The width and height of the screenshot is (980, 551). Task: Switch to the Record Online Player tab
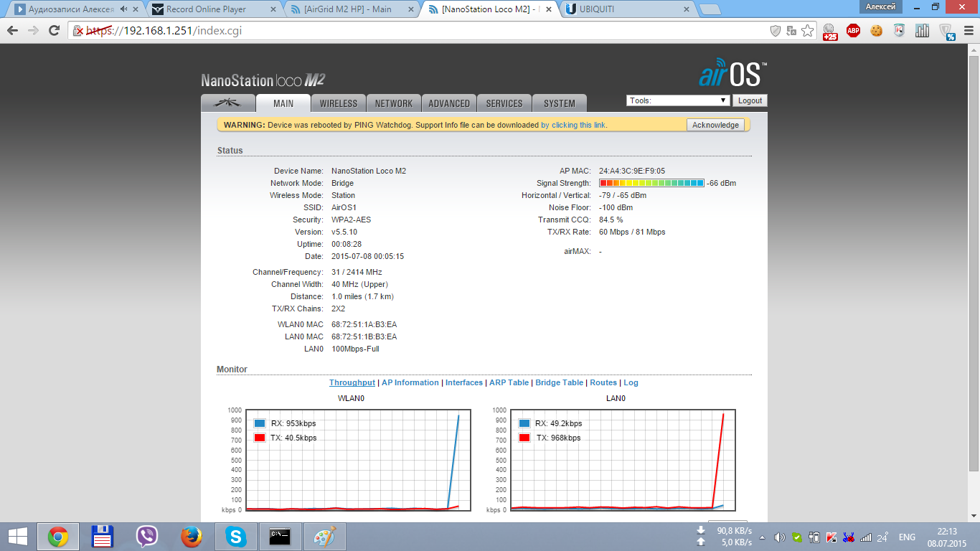pos(214,9)
